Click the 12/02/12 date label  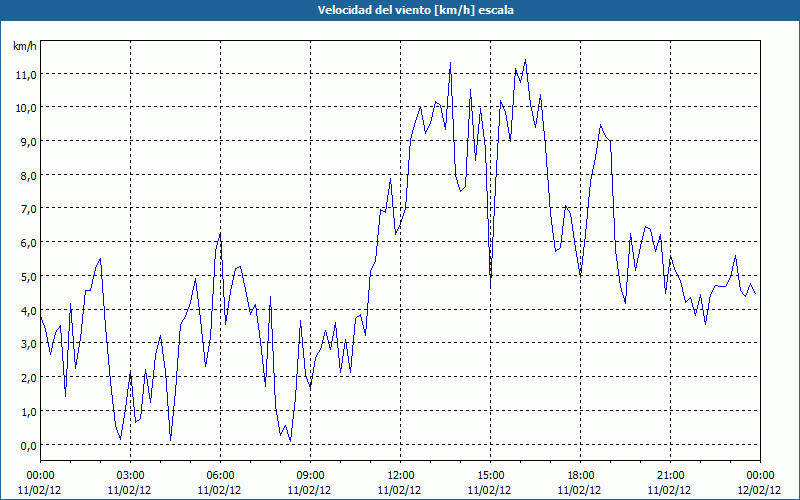[x=760, y=491]
